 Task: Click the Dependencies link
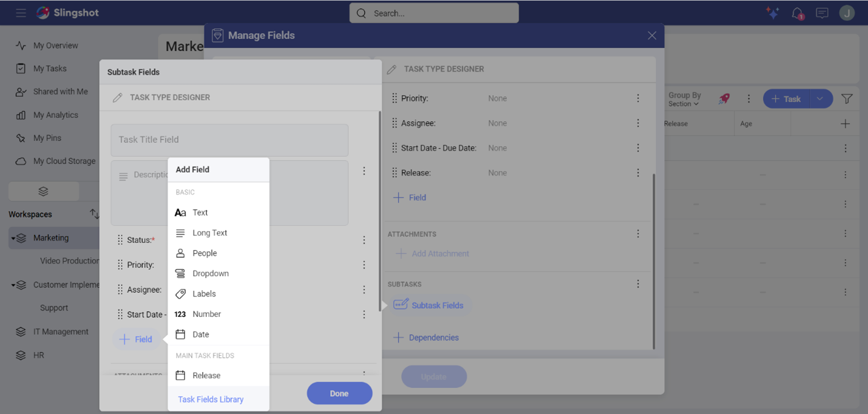(426, 338)
